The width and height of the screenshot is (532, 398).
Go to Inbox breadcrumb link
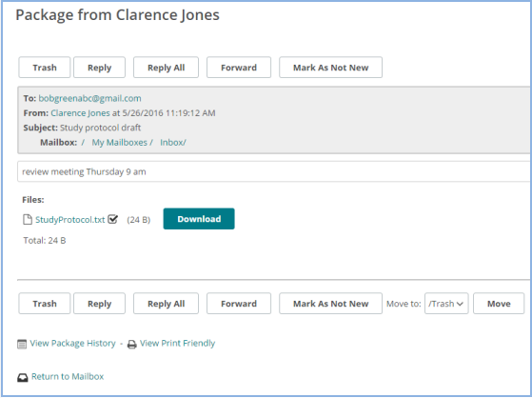pos(173,143)
